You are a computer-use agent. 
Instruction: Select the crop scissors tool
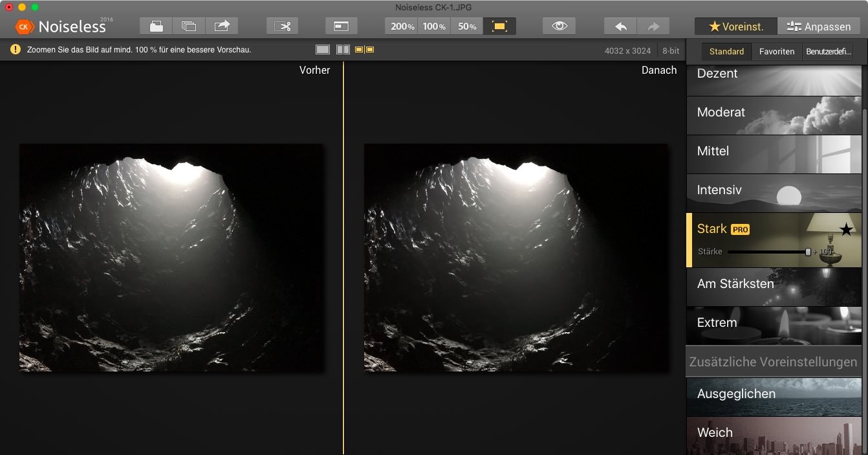(283, 27)
